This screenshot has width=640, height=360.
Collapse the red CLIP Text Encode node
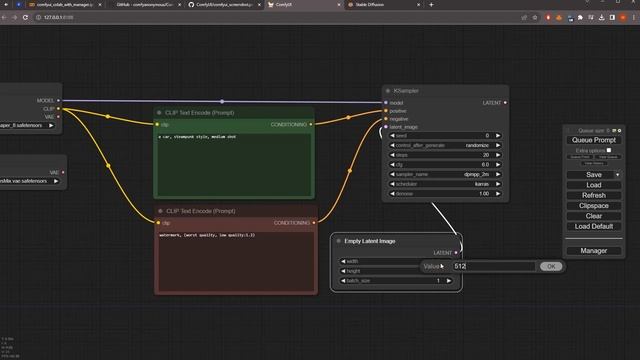tap(160, 211)
